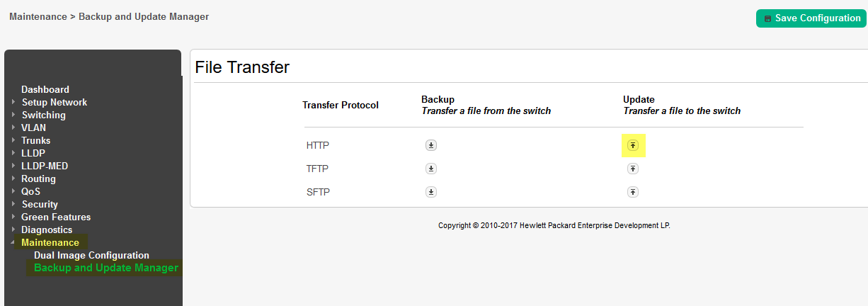Click the SFTP update upload icon
868x306 pixels.
click(633, 192)
